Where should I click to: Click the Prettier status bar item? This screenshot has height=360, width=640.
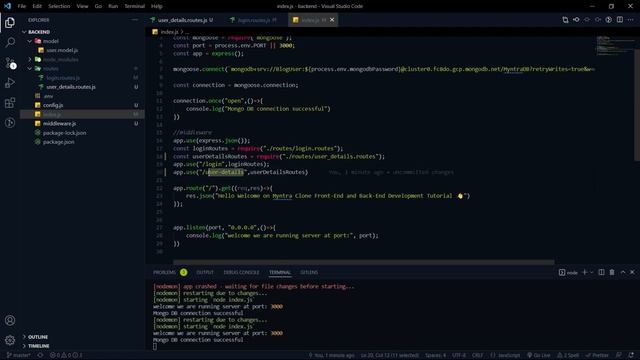(598, 355)
